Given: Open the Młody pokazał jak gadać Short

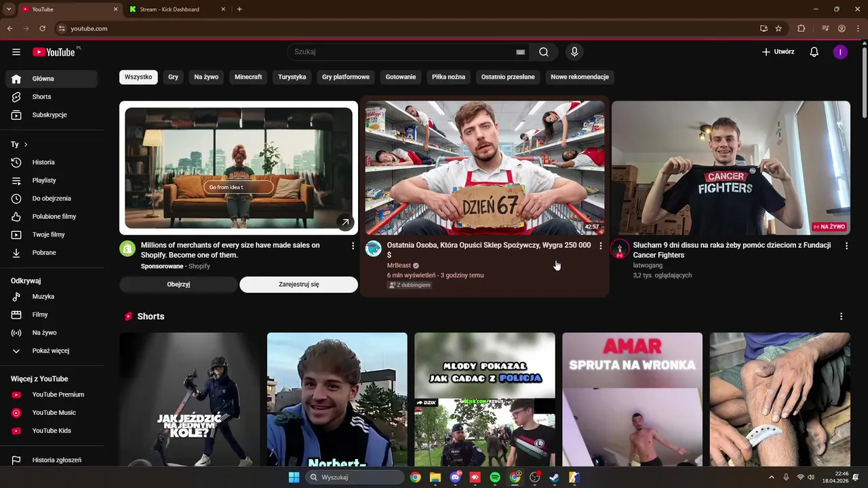Looking at the screenshot, I should [x=485, y=399].
